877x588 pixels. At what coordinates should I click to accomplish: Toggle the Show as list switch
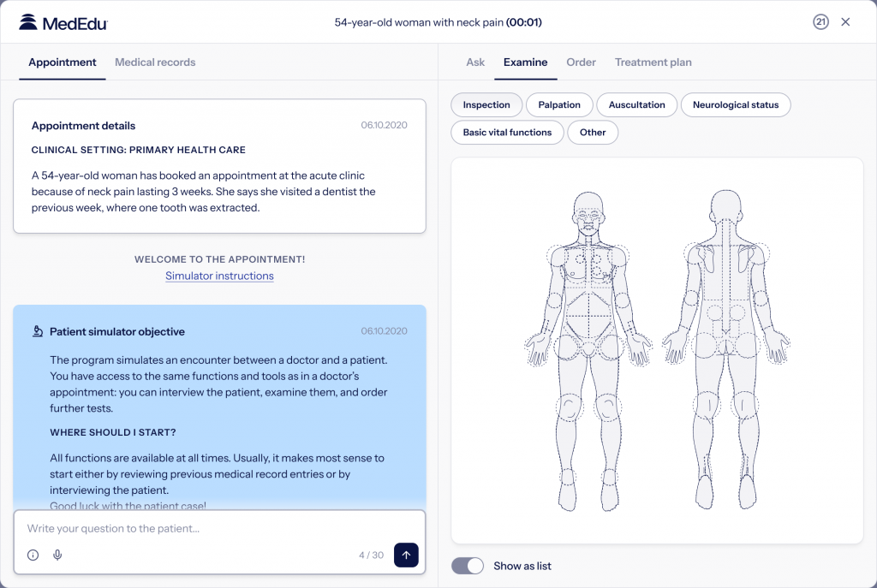pos(468,566)
